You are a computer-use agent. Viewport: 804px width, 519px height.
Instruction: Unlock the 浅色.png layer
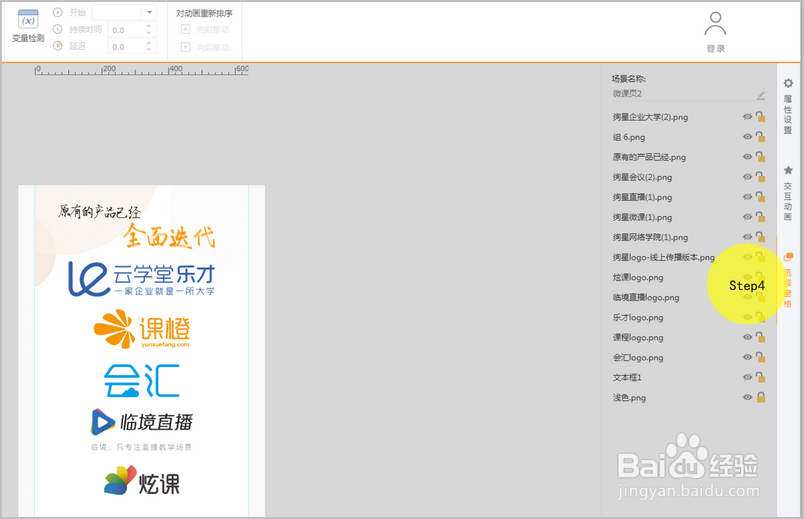tap(761, 397)
